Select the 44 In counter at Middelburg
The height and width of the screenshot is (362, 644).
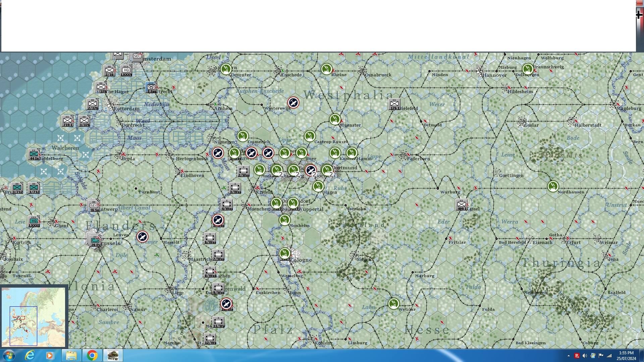point(34,154)
